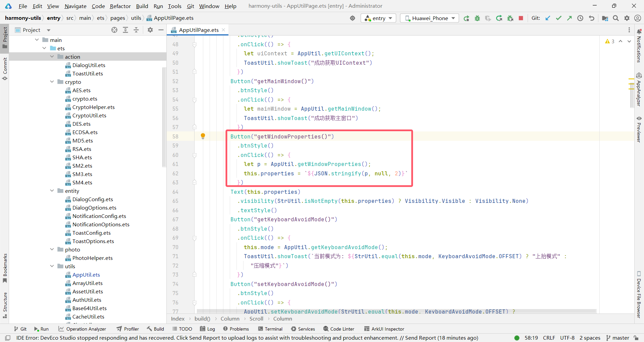This screenshot has height=342, width=644.
Task: Click the Project panel vertical scrollbar
Action: pyautogui.click(x=164, y=117)
